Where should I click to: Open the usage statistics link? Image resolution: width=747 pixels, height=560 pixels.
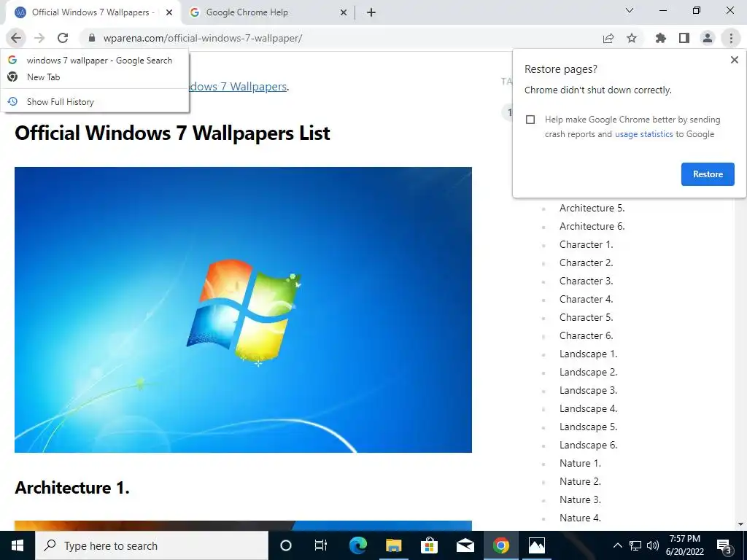point(643,134)
